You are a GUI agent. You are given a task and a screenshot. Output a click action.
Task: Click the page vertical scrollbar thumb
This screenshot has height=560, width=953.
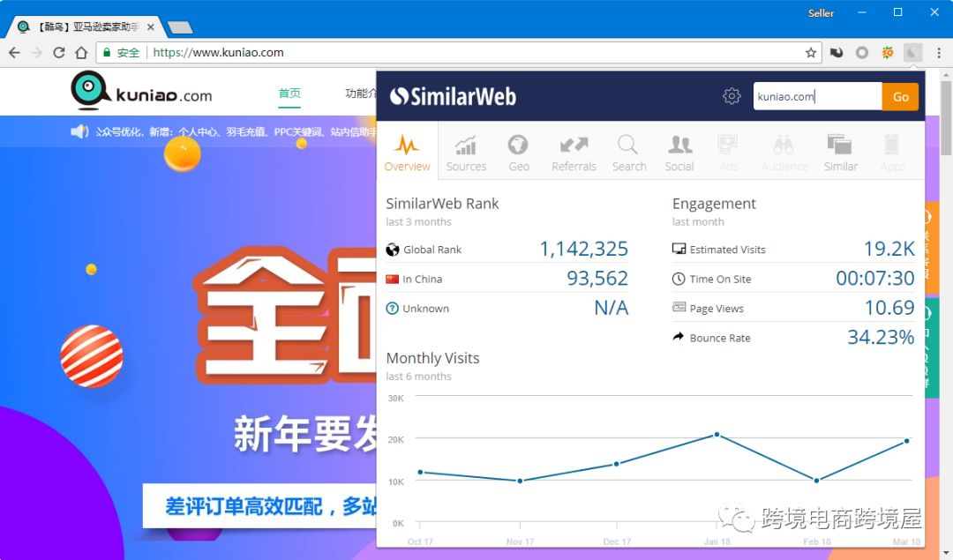[946, 118]
